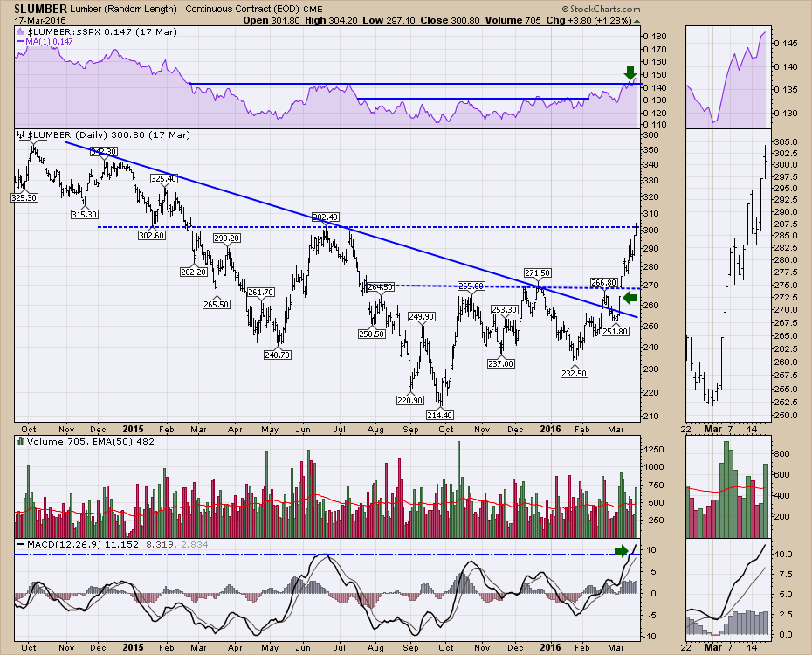Click the 282.20 low price label
The height and width of the screenshot is (655, 812).
194,272
